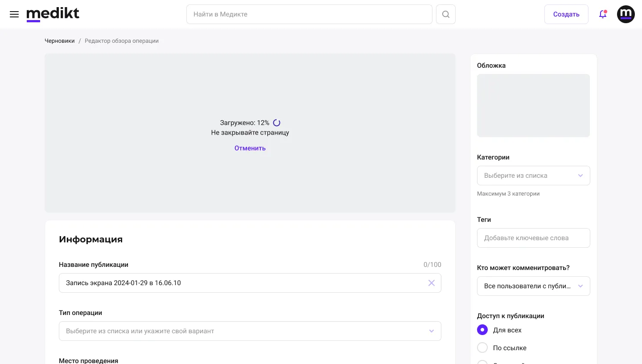Open the user profile avatar
The image size is (642, 364).
pyautogui.click(x=626, y=14)
